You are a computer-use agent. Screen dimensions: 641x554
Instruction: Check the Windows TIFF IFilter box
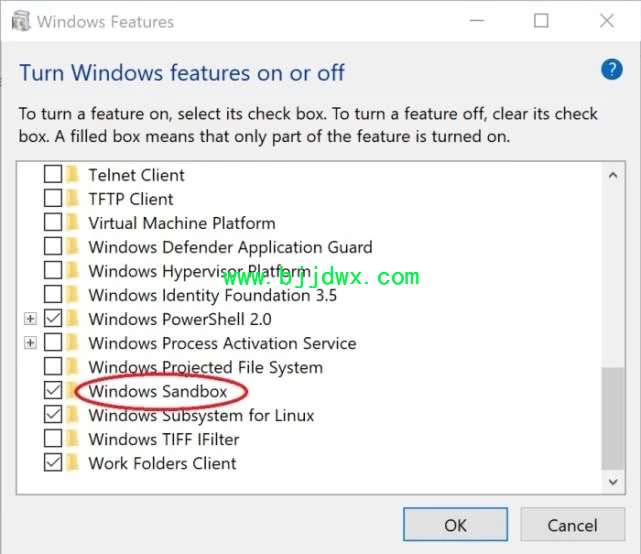(x=53, y=438)
